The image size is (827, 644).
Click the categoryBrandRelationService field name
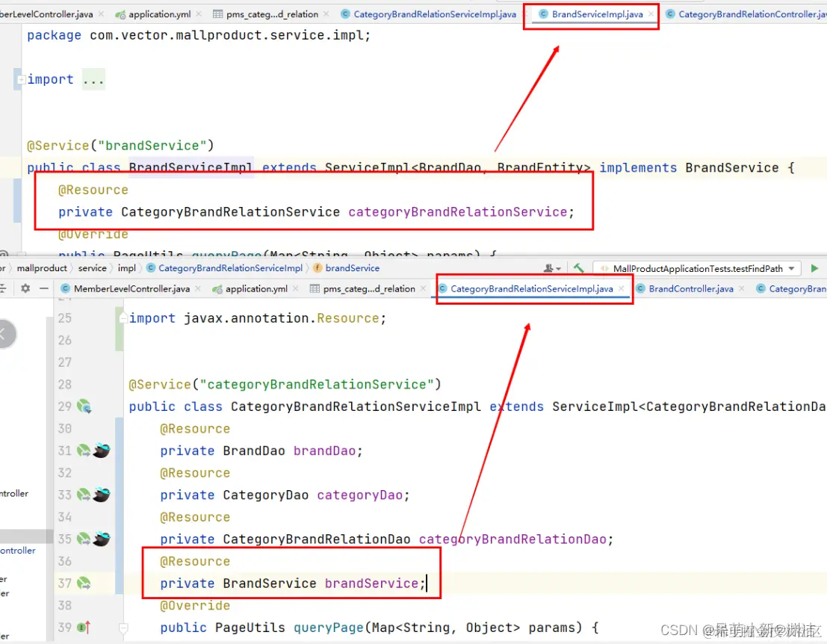(x=458, y=212)
